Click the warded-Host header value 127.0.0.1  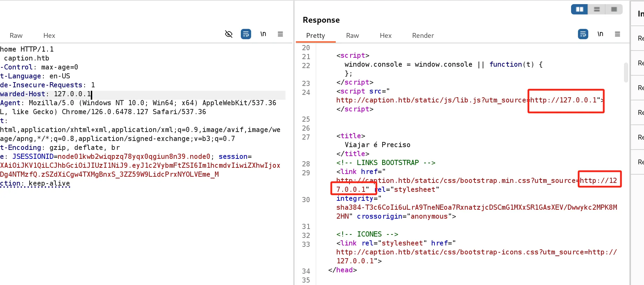tap(73, 94)
